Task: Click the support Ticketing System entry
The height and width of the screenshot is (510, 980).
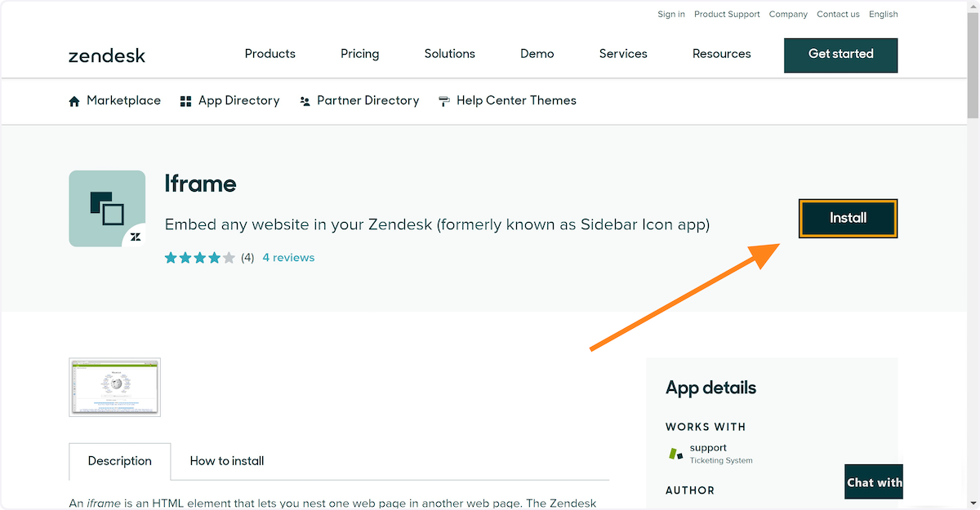Action: tap(710, 454)
